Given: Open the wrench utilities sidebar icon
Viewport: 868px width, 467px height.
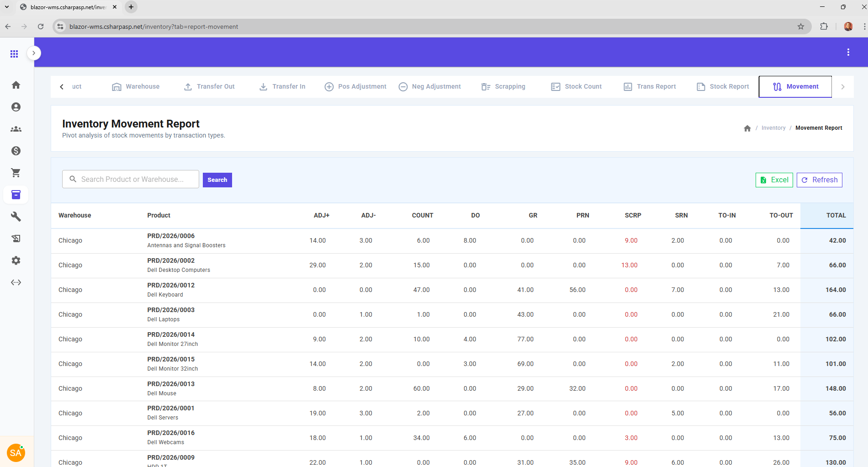Looking at the screenshot, I should (16, 217).
